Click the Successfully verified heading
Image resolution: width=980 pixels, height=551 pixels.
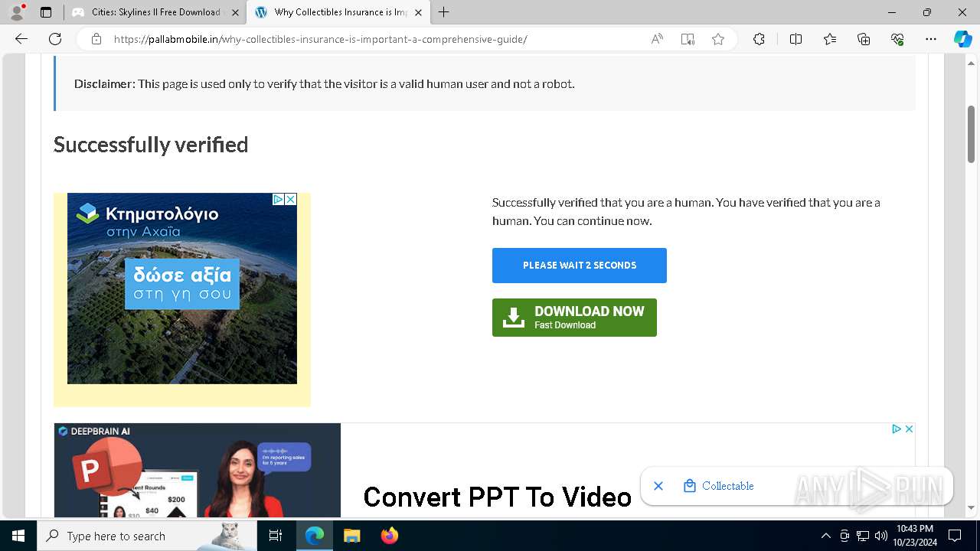151,145
